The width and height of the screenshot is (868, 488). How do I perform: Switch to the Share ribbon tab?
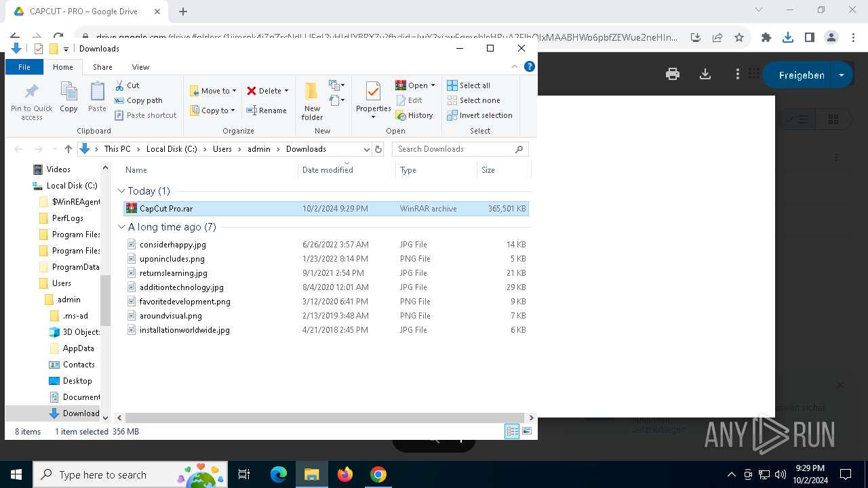(102, 67)
